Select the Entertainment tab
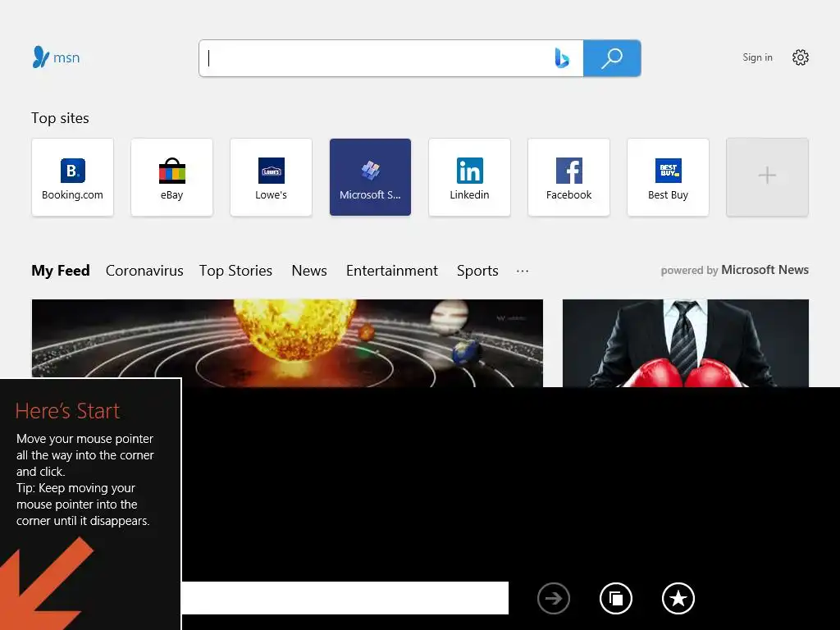The height and width of the screenshot is (630, 840). point(391,271)
